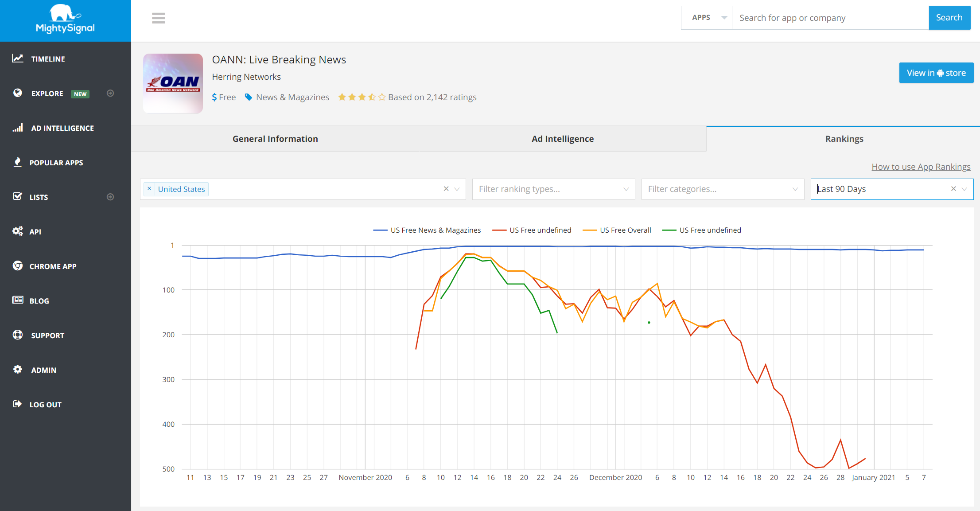Click the dollar sign Free icon
The width and height of the screenshot is (980, 511).
click(x=214, y=97)
